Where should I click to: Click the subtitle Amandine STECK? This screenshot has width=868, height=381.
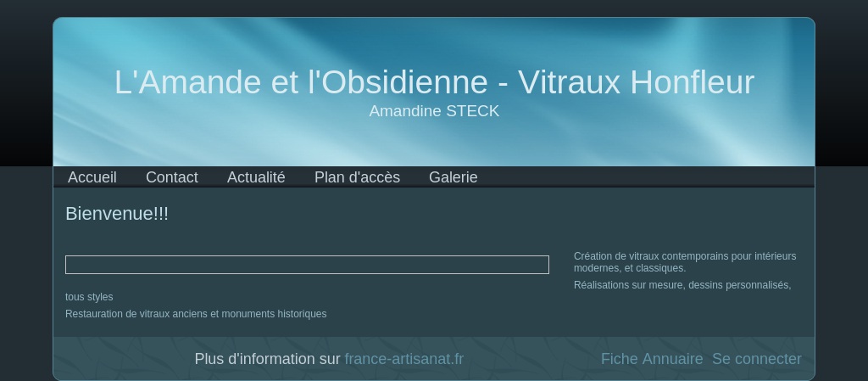point(434,111)
